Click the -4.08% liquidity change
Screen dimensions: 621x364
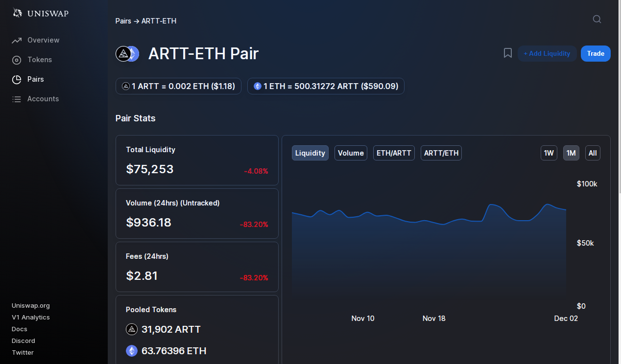tap(256, 171)
